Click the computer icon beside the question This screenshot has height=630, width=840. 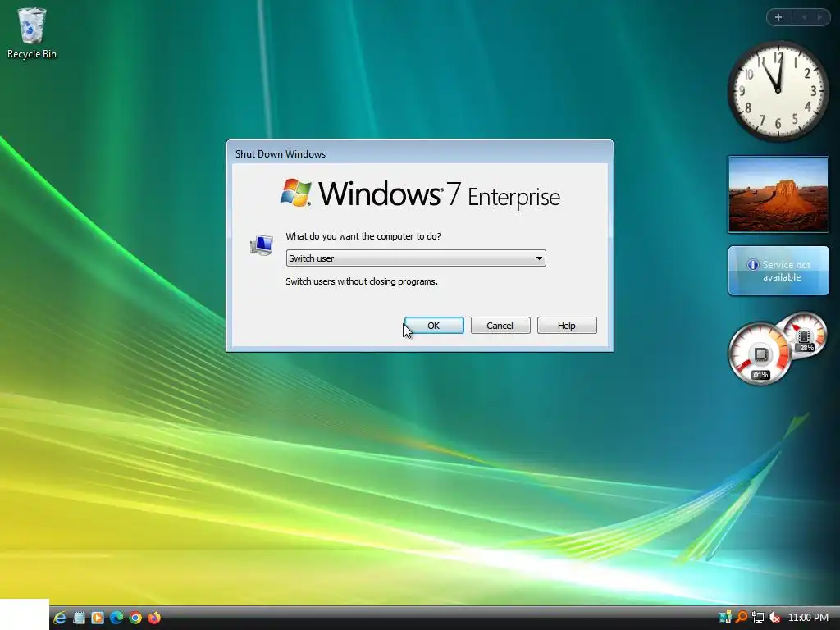[262, 244]
